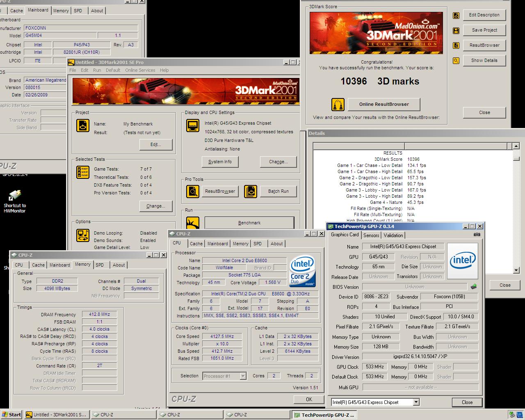Switch to Memory tab in front CPU-Z

[240, 244]
